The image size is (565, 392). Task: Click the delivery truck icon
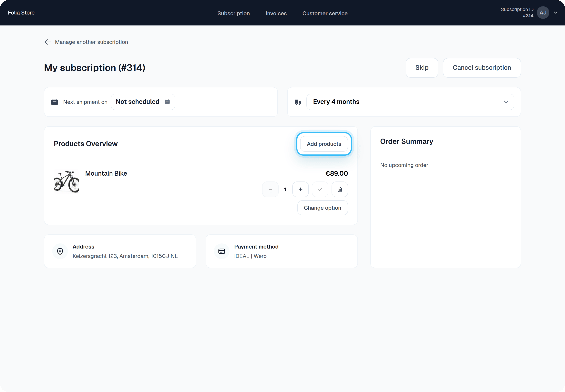click(x=298, y=102)
